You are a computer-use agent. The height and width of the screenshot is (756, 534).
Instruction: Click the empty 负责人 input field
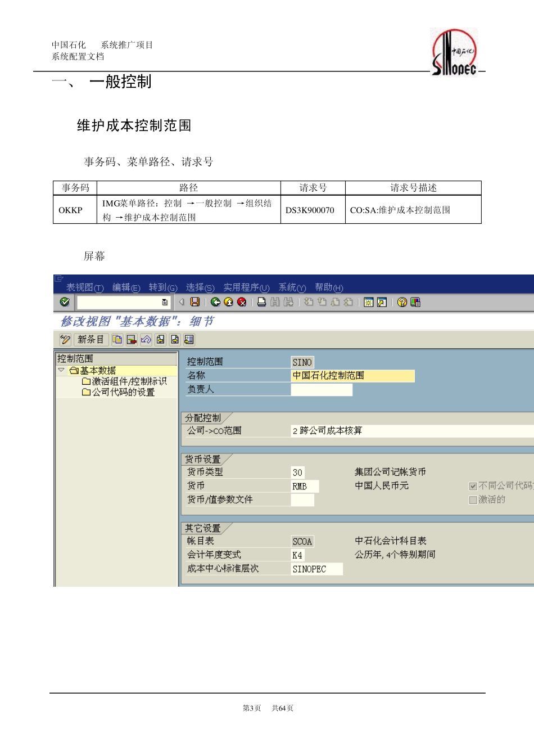[322, 389]
